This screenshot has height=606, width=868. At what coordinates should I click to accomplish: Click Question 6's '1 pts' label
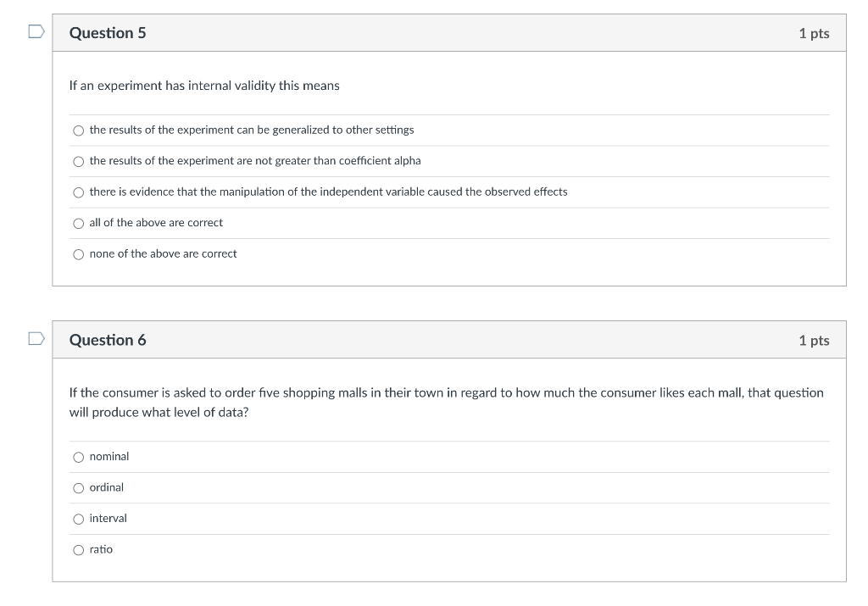tap(814, 341)
